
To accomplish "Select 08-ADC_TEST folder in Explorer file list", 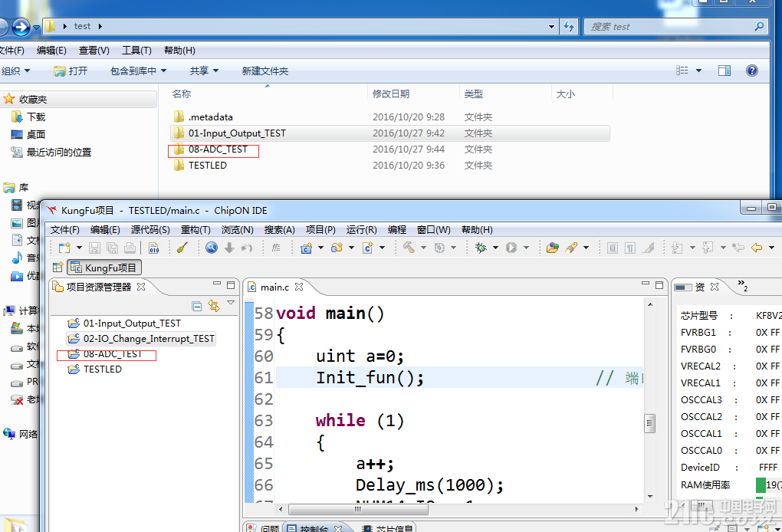I will (211, 149).
